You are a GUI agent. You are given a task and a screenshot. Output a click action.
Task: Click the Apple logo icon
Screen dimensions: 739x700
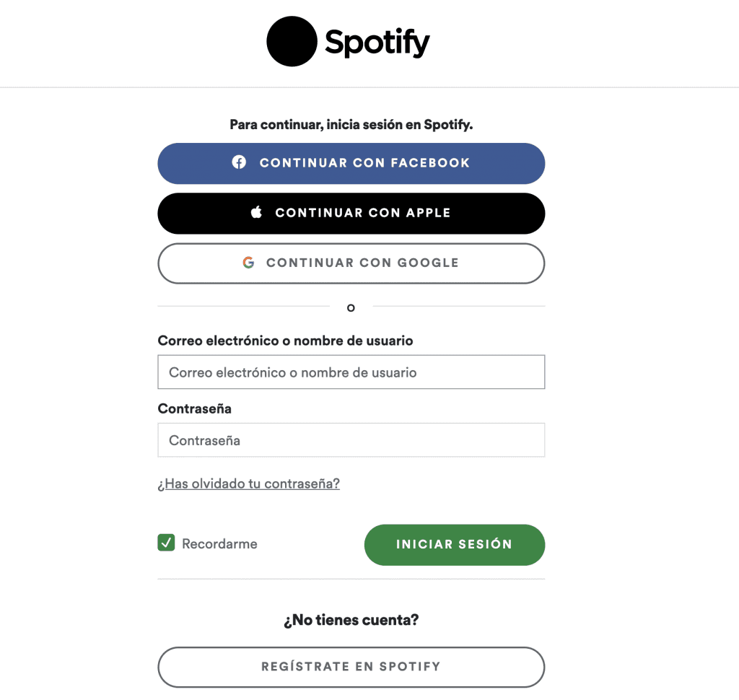tap(256, 213)
